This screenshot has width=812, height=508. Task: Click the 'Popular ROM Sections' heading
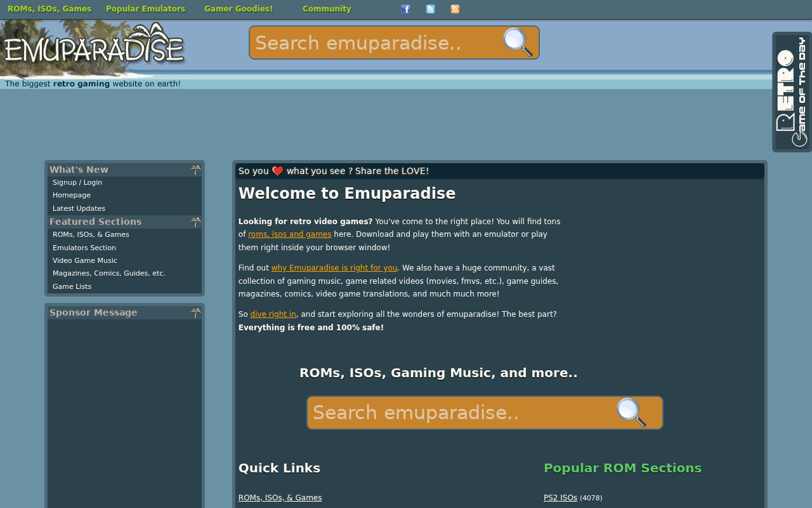[x=622, y=468]
